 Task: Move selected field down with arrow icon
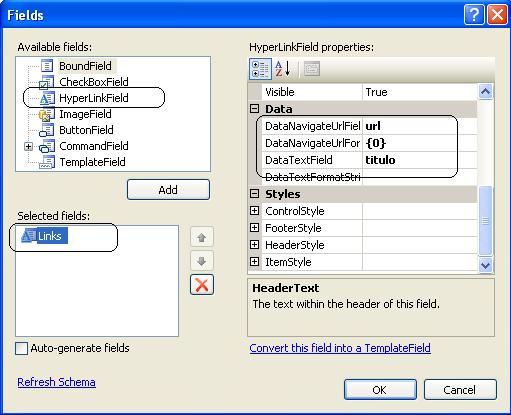pos(202,261)
